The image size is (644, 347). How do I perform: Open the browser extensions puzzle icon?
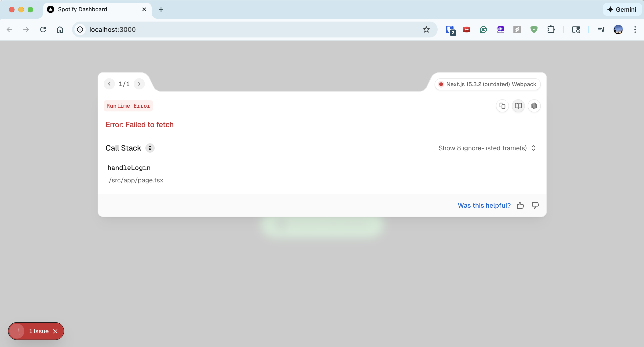551,30
